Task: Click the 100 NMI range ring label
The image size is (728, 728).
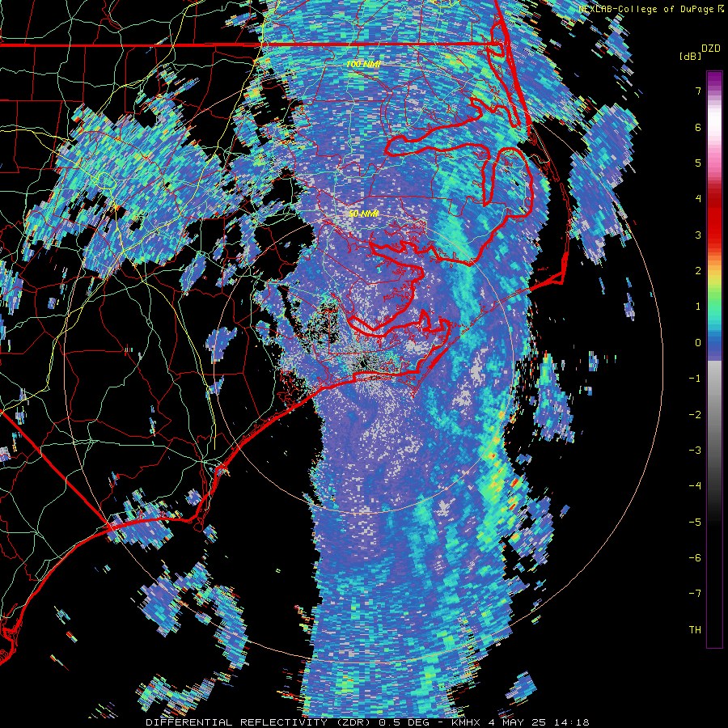Action: click(x=362, y=64)
